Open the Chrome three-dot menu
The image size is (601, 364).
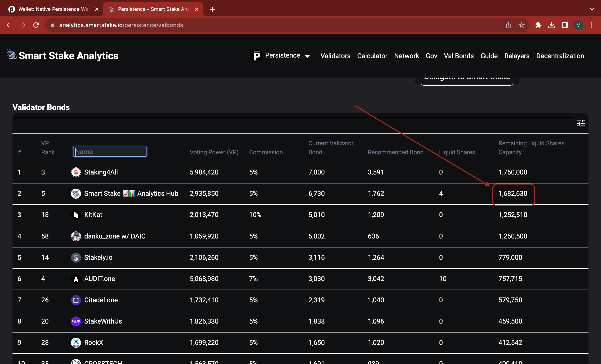(x=592, y=25)
